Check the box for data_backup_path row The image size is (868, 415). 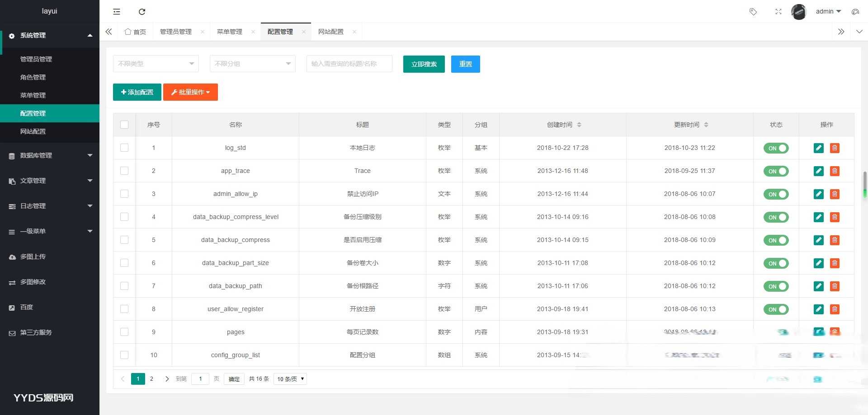[124, 286]
